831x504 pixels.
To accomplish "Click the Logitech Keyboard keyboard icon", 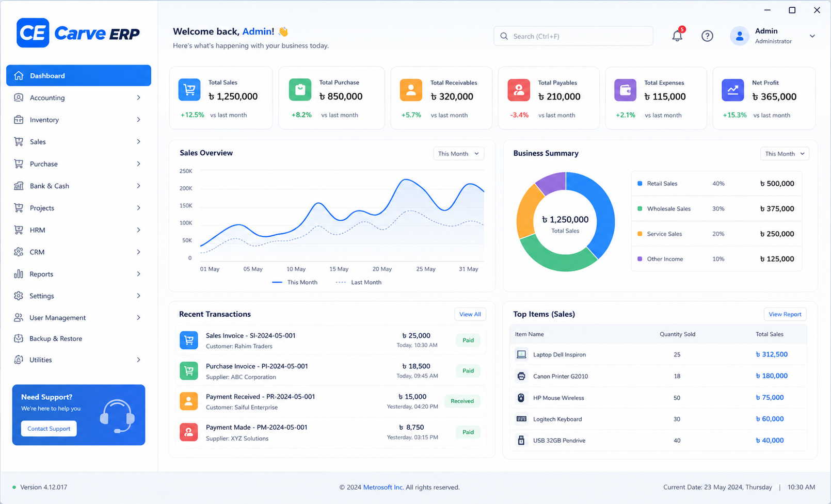I will [521, 419].
